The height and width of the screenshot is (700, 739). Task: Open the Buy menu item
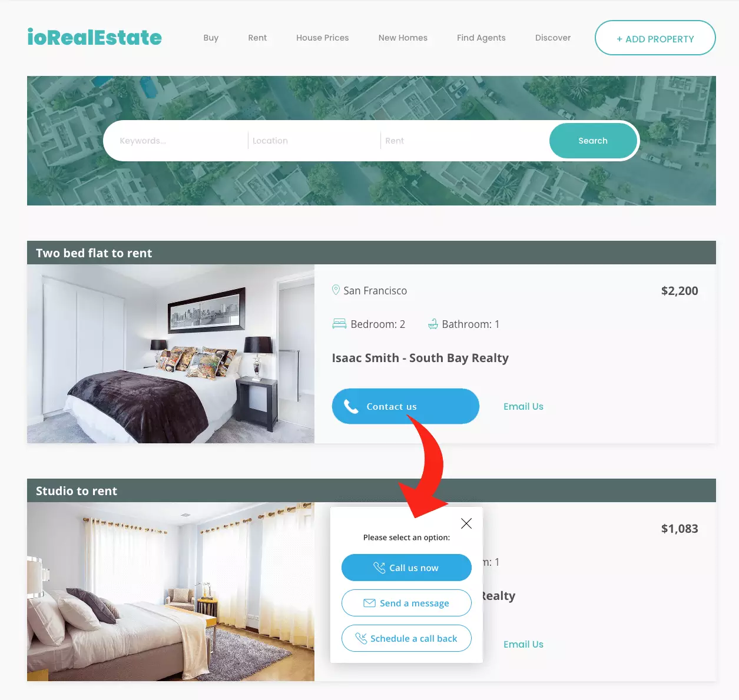click(x=211, y=38)
